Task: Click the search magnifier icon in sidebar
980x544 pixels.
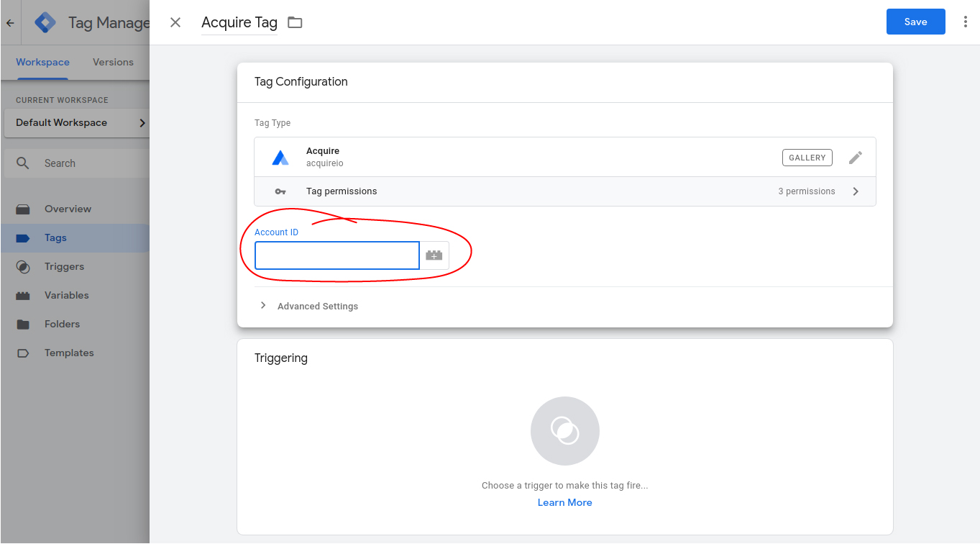Action: pyautogui.click(x=23, y=163)
